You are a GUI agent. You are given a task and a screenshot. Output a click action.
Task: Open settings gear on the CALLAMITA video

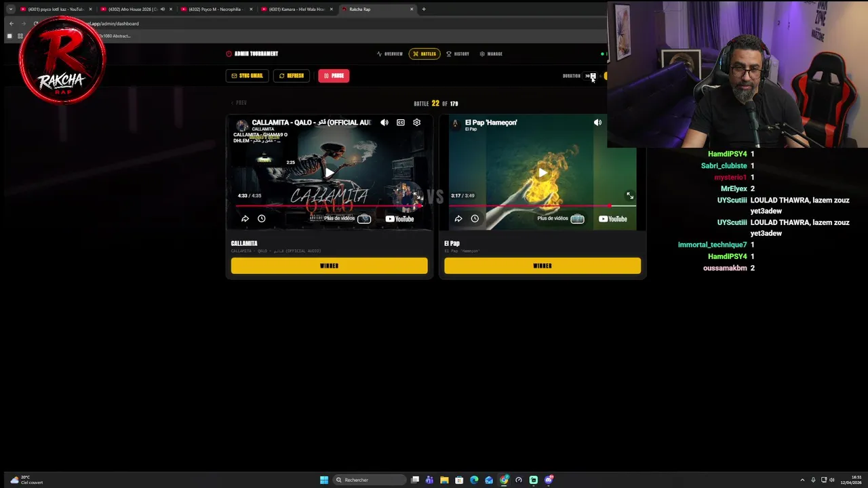click(417, 123)
